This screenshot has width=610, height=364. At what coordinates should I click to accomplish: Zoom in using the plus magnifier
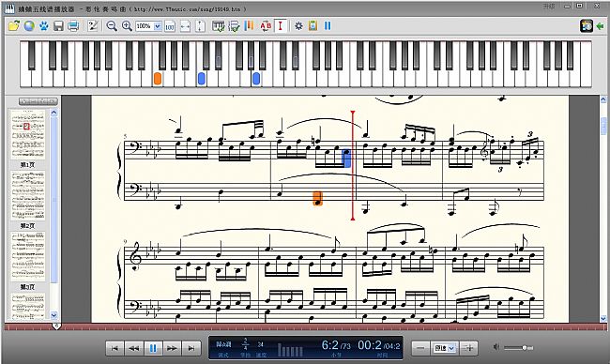(x=127, y=26)
